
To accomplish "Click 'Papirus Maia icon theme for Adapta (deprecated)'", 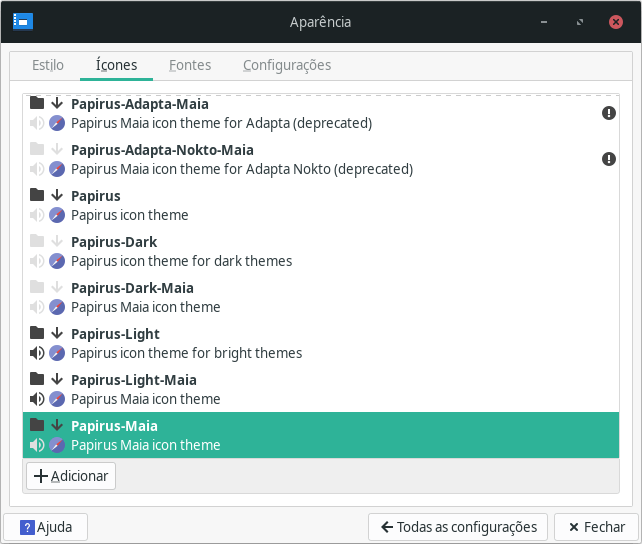I will [222, 123].
